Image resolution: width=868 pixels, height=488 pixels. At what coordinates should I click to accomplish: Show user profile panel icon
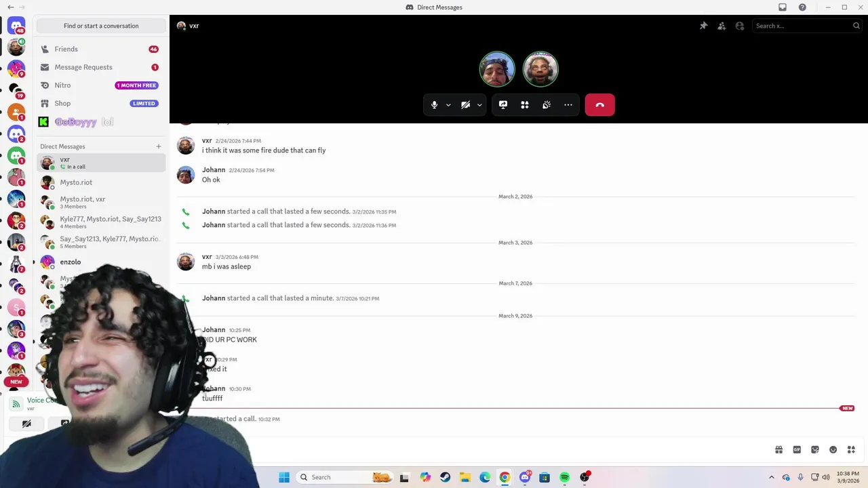click(x=740, y=26)
